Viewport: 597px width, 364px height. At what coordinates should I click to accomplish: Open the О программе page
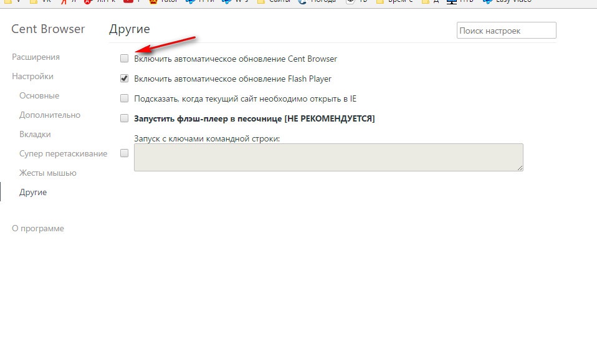pos(38,228)
